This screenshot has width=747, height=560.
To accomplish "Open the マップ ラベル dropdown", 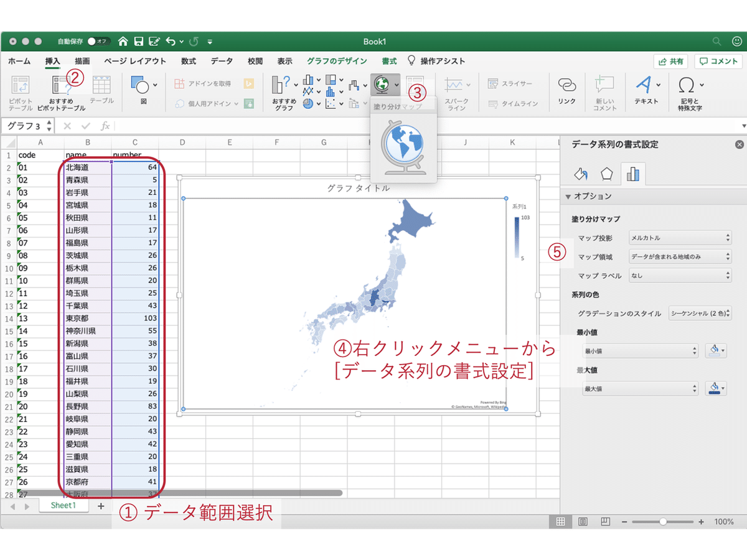I will 680,275.
